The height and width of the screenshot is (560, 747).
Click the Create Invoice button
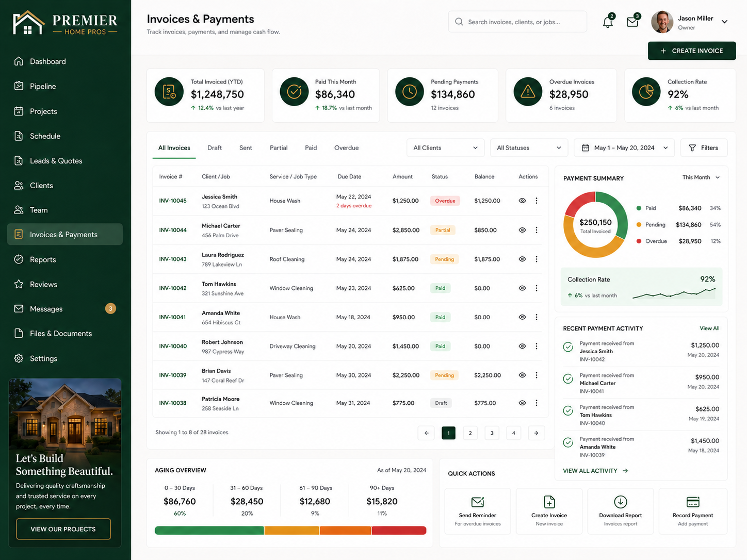692,51
